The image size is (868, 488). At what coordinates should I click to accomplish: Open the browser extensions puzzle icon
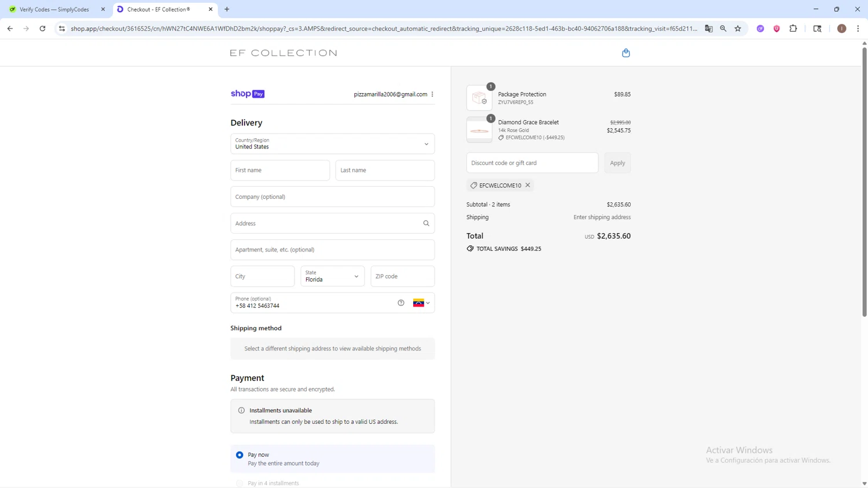(x=793, y=28)
